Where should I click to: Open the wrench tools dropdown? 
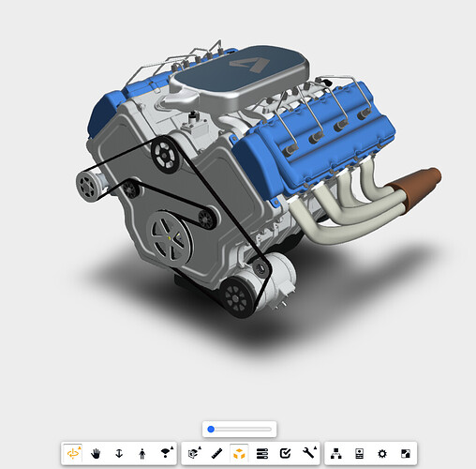pyautogui.click(x=309, y=452)
